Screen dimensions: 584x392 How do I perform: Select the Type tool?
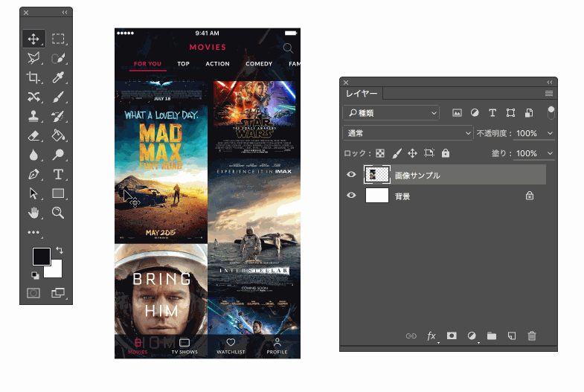[58, 174]
